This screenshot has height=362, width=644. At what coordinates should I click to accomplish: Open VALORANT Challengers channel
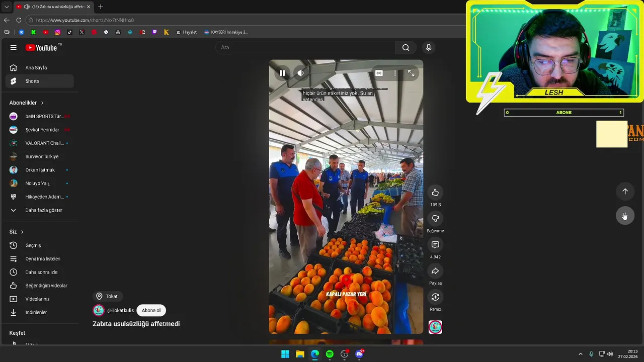40,143
